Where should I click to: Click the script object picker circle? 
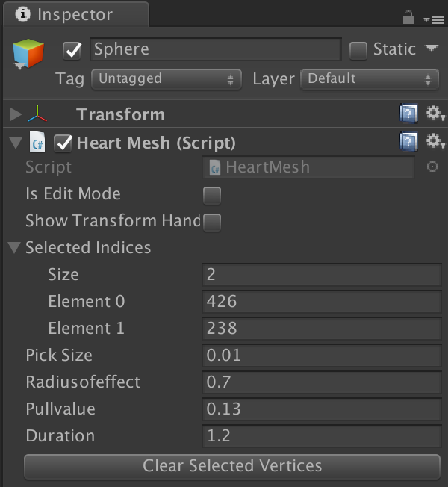tap(432, 167)
